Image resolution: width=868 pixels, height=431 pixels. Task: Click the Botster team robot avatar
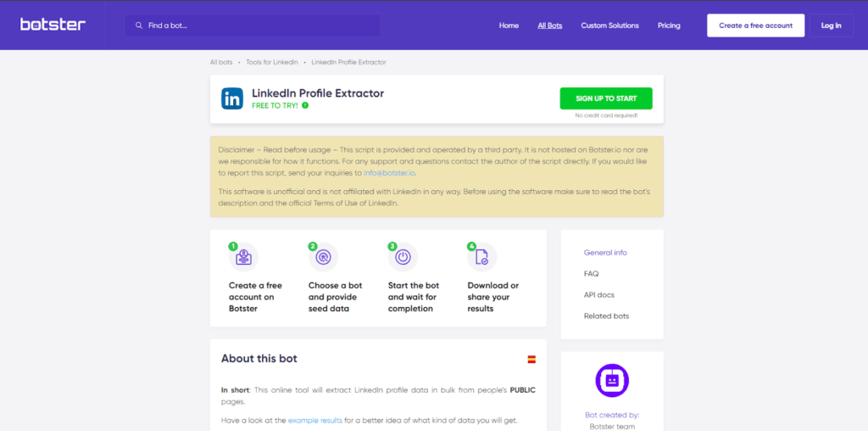tap(612, 381)
